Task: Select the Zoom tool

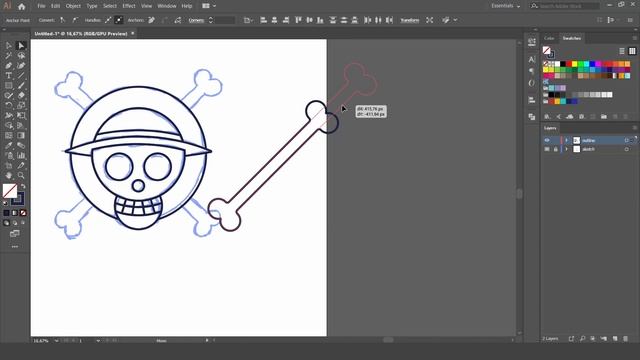Action: click(x=21, y=176)
